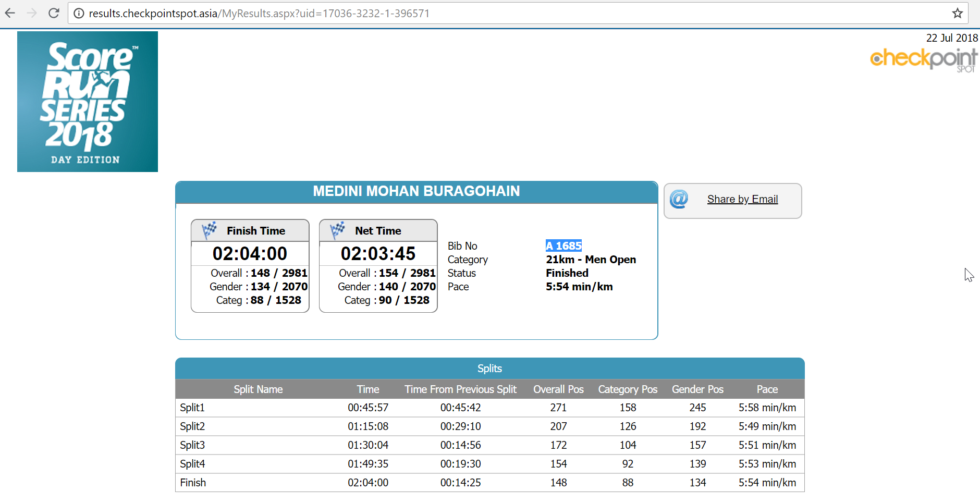Click the Overall Pos column header
980x503 pixels.
pos(558,389)
